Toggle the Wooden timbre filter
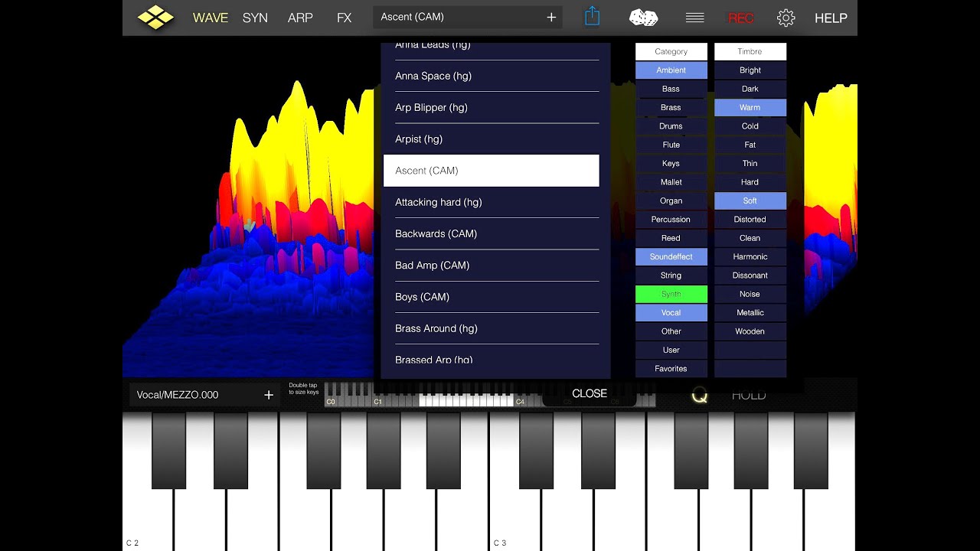980x551 pixels. (x=750, y=331)
